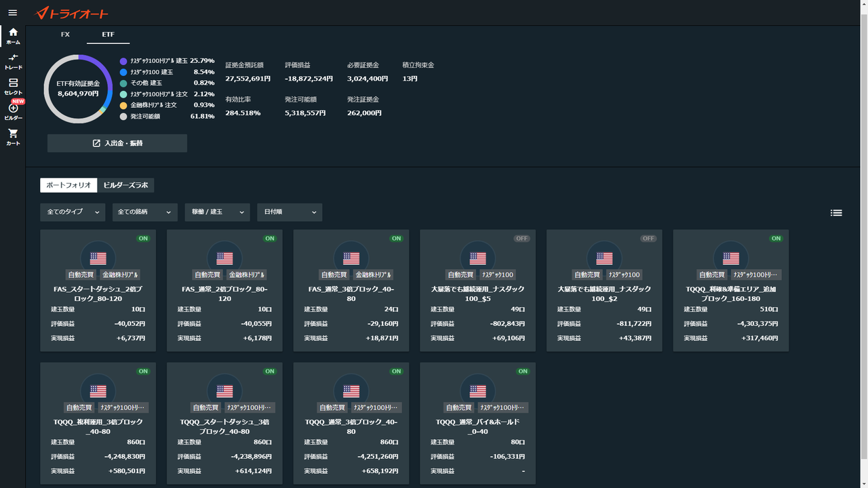Click the ETF有効証拠金 donut chart

coord(78,89)
